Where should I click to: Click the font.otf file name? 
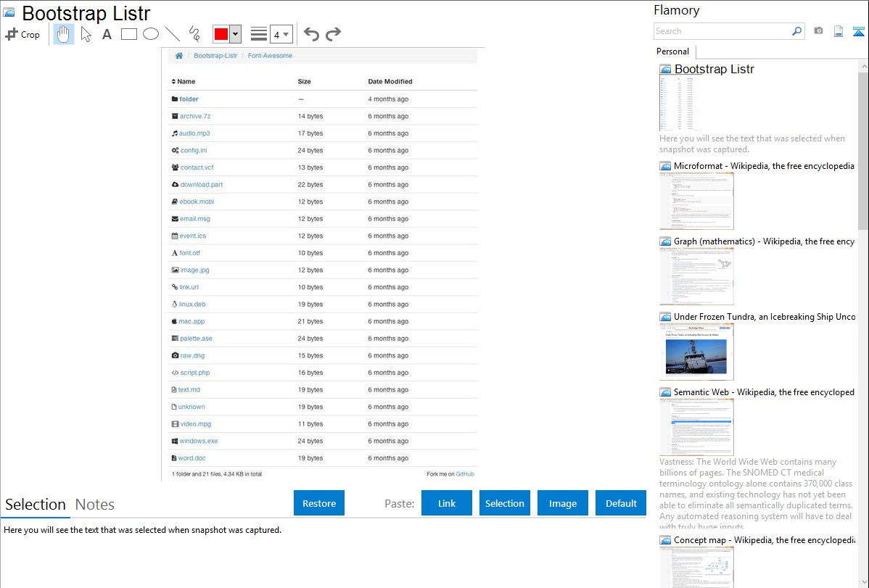click(189, 253)
